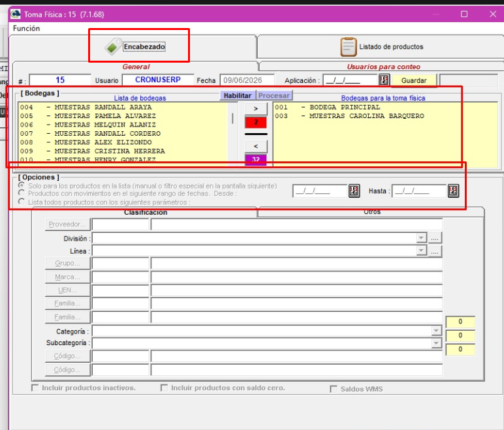Click the Grupo... lookup button

[67, 263]
